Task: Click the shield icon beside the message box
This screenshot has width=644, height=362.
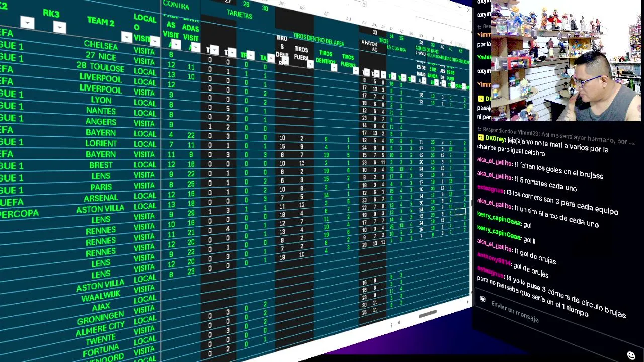Action: [482, 299]
